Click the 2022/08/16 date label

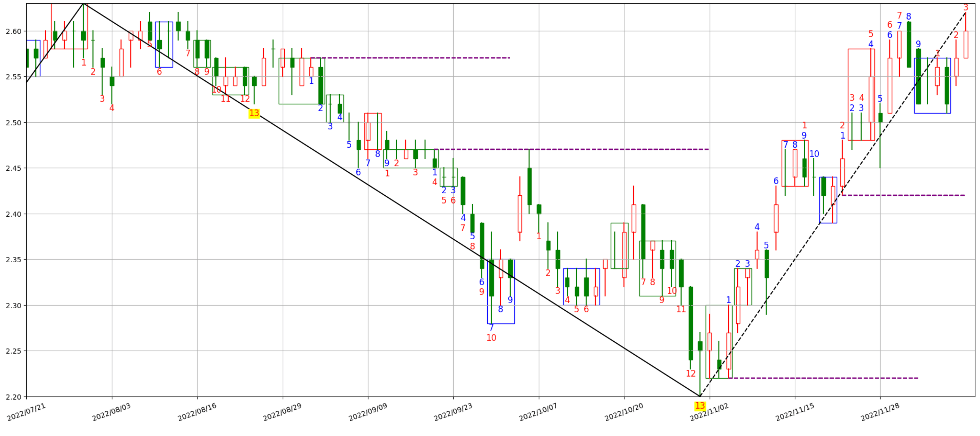point(197,412)
